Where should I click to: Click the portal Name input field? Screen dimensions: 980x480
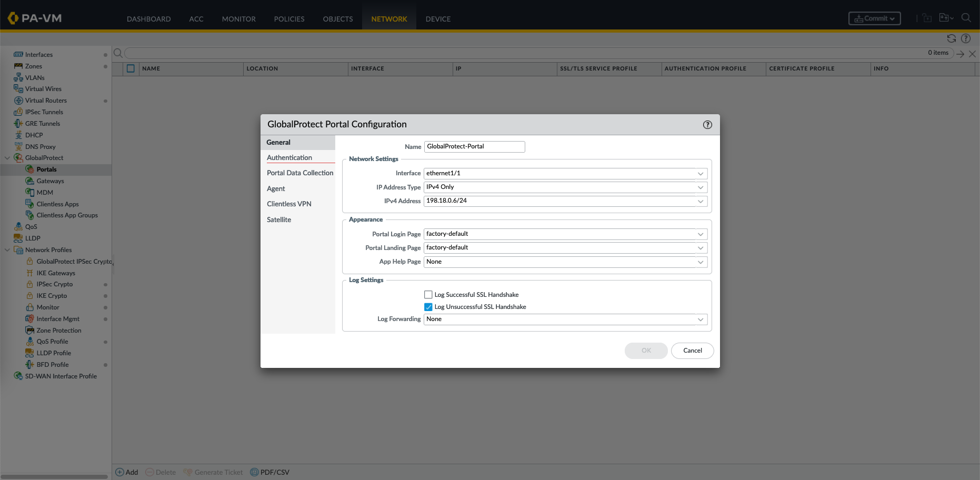pyautogui.click(x=474, y=147)
